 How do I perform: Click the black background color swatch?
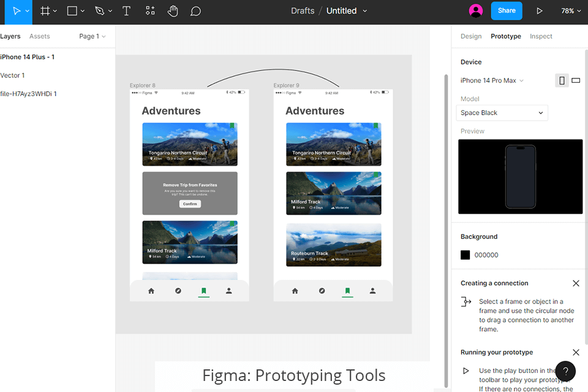point(465,255)
